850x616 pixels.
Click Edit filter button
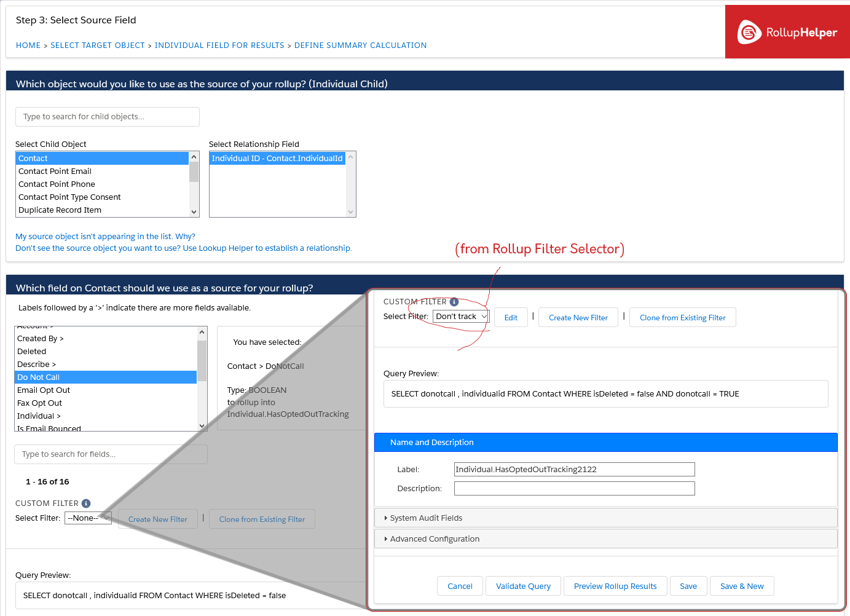click(511, 318)
